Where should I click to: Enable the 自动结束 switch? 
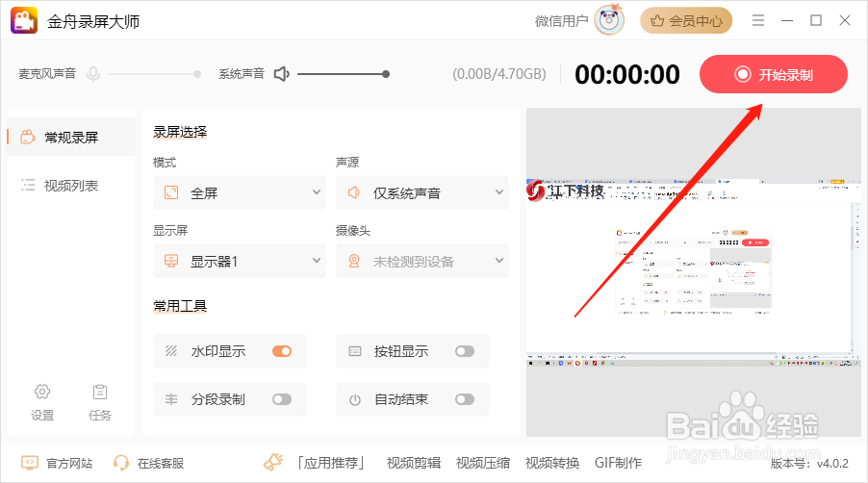(465, 399)
